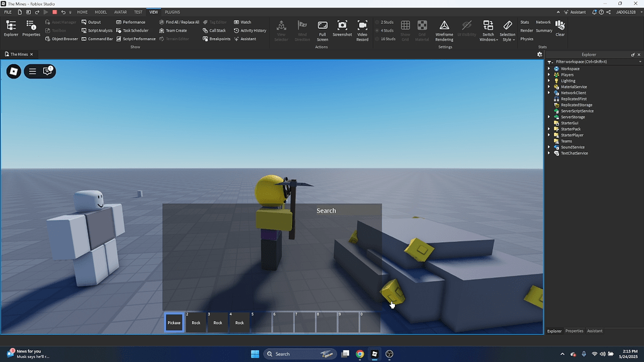
Task: Toggle Wireframe Rendering
Action: 444,28
